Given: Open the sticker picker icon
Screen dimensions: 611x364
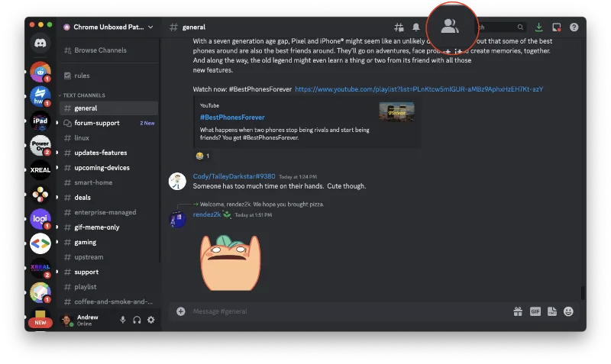Looking at the screenshot, I should tap(551, 311).
